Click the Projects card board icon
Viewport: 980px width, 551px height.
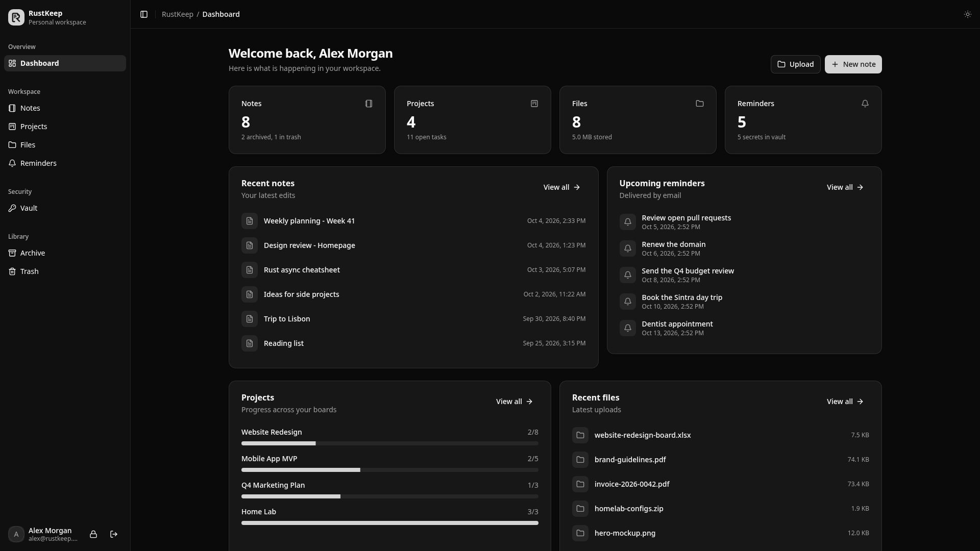coord(534,104)
